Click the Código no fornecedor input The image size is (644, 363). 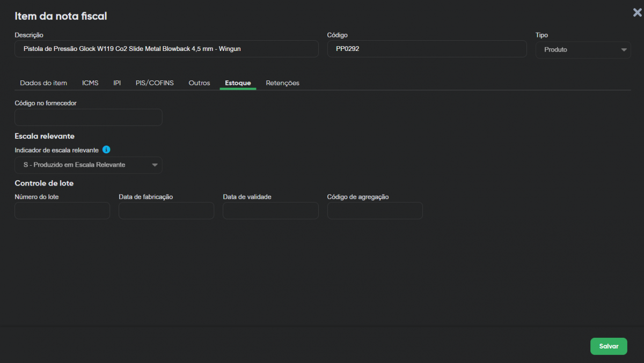pos(88,117)
